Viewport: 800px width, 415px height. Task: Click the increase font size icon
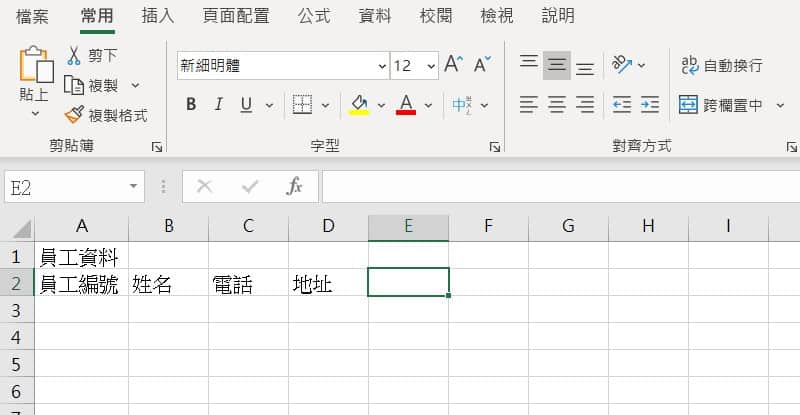point(453,66)
